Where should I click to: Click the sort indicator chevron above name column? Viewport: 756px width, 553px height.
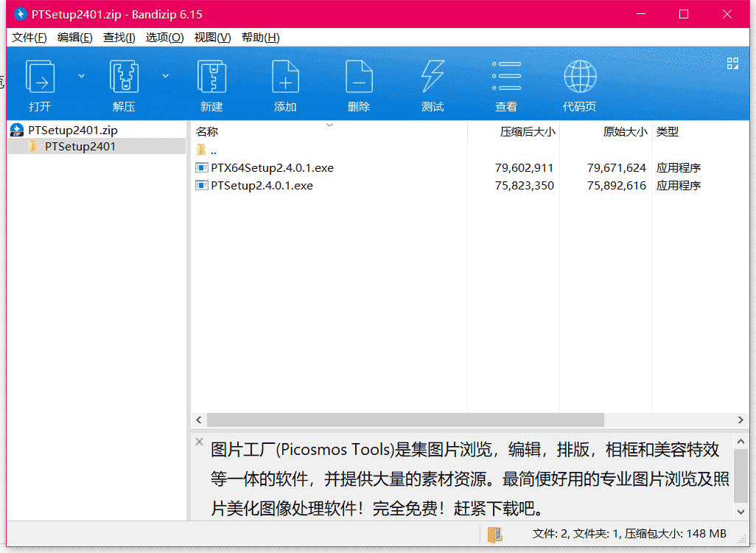click(x=330, y=125)
